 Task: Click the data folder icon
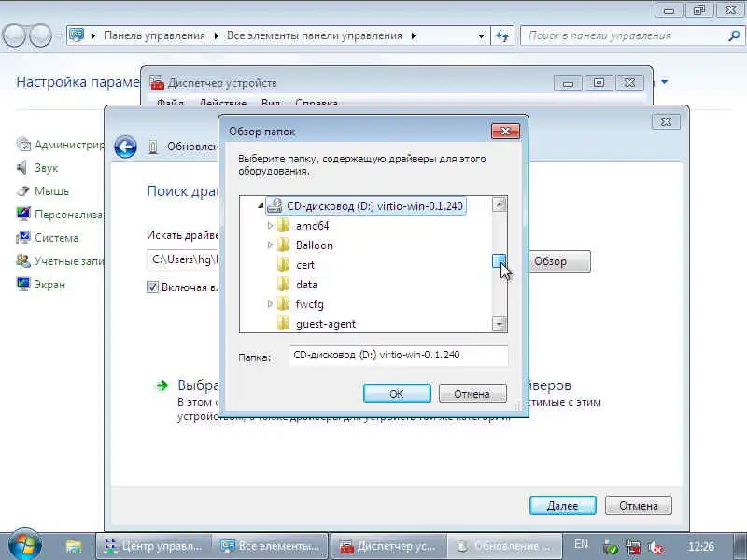pos(284,285)
